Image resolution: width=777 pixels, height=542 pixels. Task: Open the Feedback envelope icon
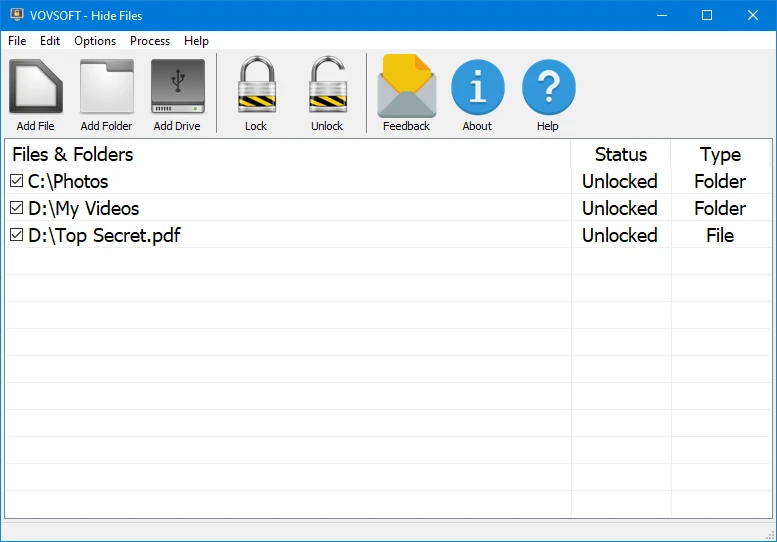406,87
